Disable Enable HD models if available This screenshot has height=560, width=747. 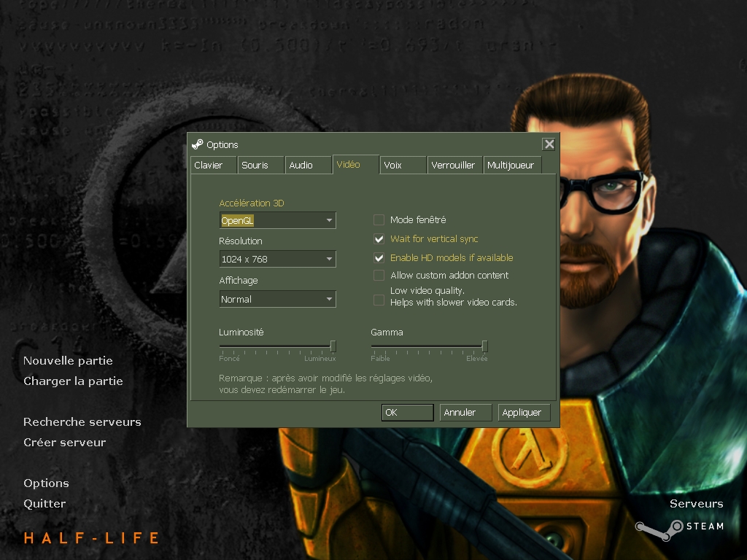click(379, 258)
